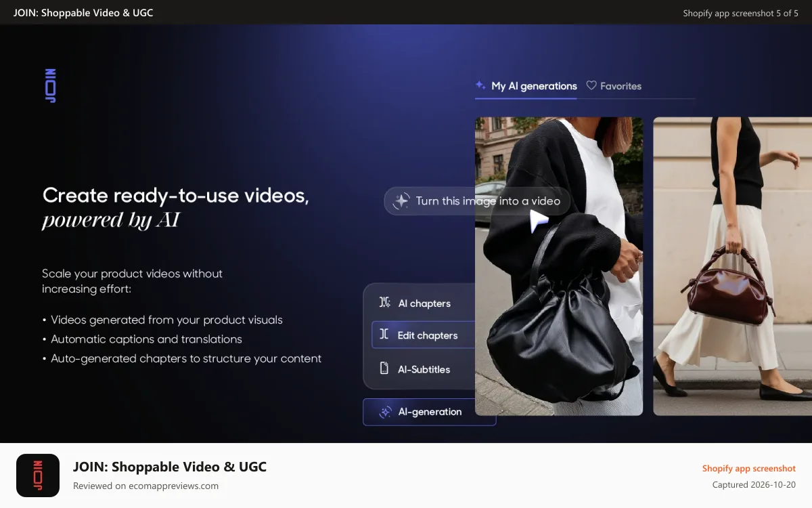Click the sparkle icon beside My AI generations
812x508 pixels.
point(480,85)
